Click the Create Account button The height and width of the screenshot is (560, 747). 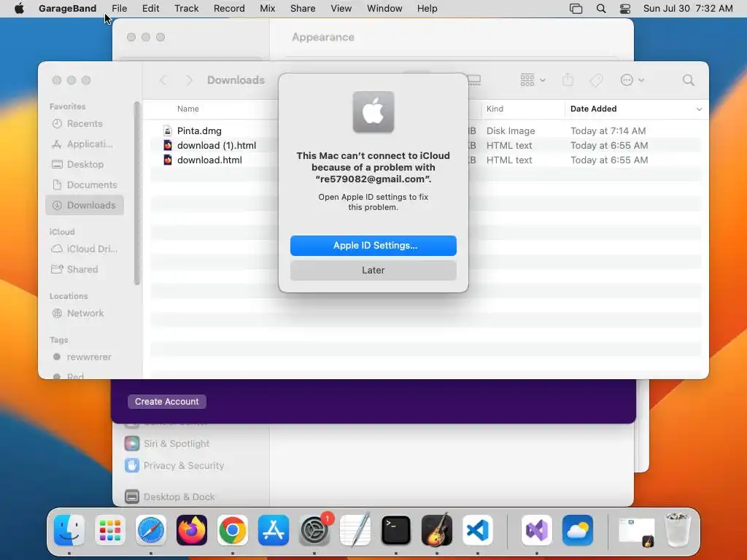click(x=167, y=402)
